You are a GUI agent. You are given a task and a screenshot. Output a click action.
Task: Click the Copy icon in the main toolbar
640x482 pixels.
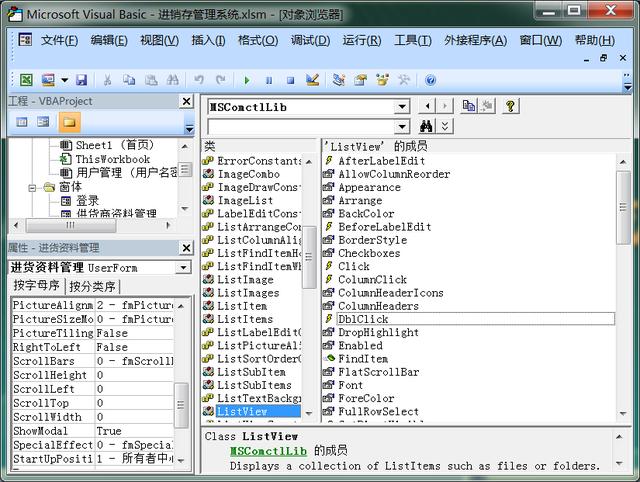tap(129, 80)
